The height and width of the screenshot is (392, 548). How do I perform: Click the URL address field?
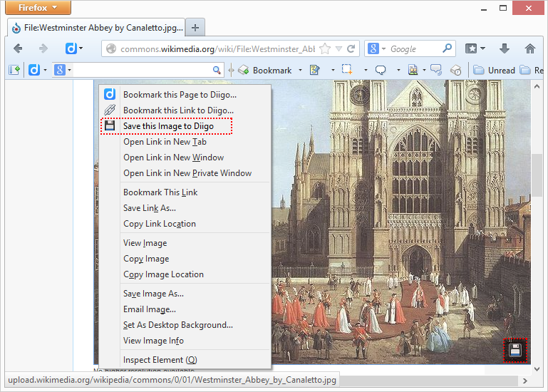click(x=217, y=49)
